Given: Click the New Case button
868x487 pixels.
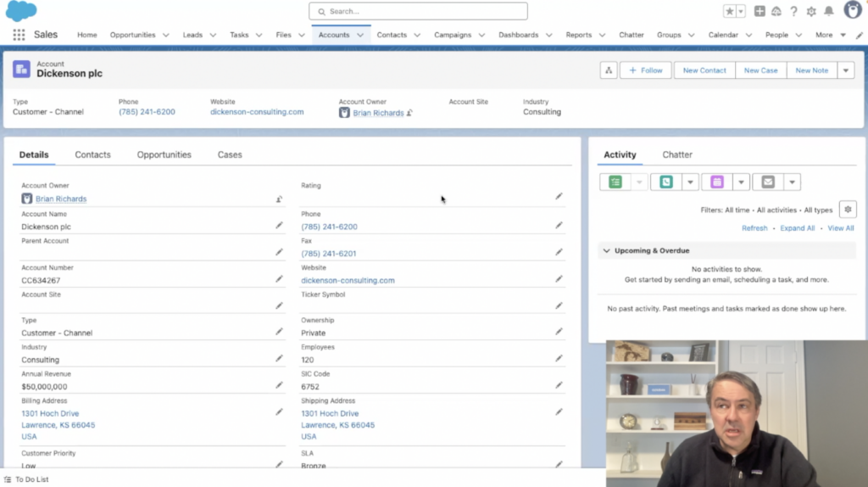Looking at the screenshot, I should [760, 70].
